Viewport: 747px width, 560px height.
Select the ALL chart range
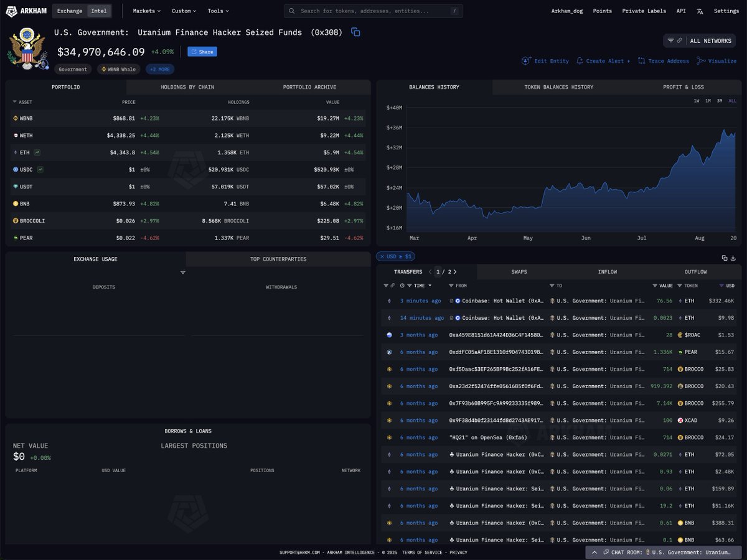[732, 101]
